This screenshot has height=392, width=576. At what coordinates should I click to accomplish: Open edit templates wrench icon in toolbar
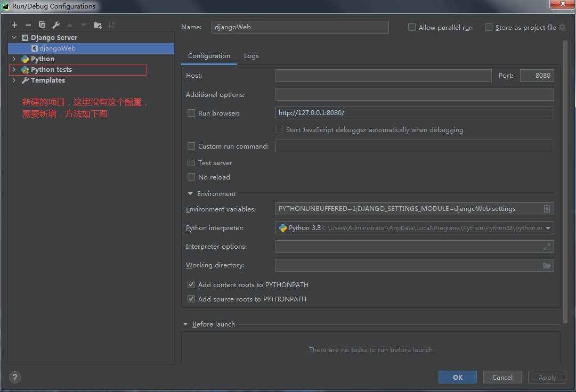(x=56, y=25)
